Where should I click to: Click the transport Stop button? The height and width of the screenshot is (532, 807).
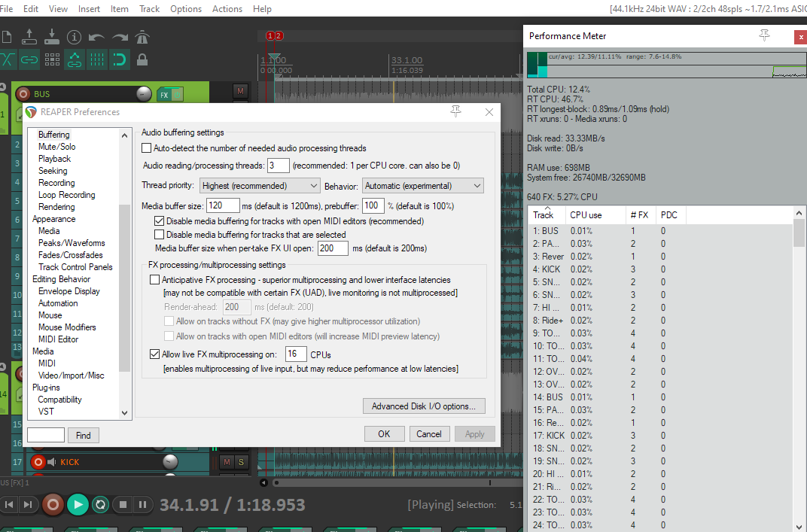(123, 505)
